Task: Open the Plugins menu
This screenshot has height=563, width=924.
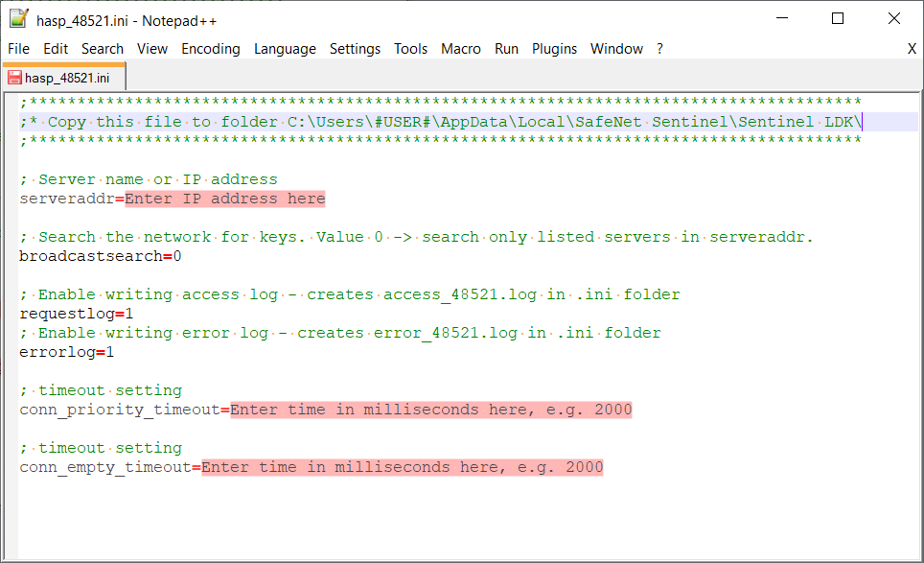Action: pyautogui.click(x=554, y=48)
